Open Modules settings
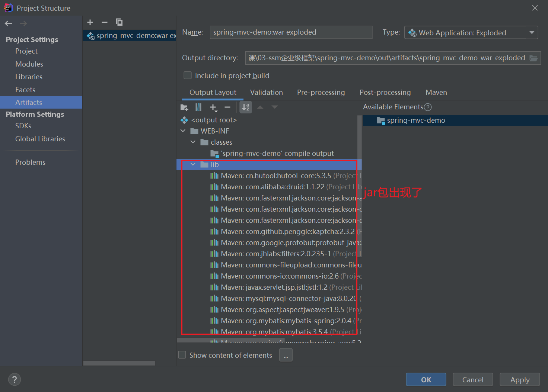 tap(29, 64)
